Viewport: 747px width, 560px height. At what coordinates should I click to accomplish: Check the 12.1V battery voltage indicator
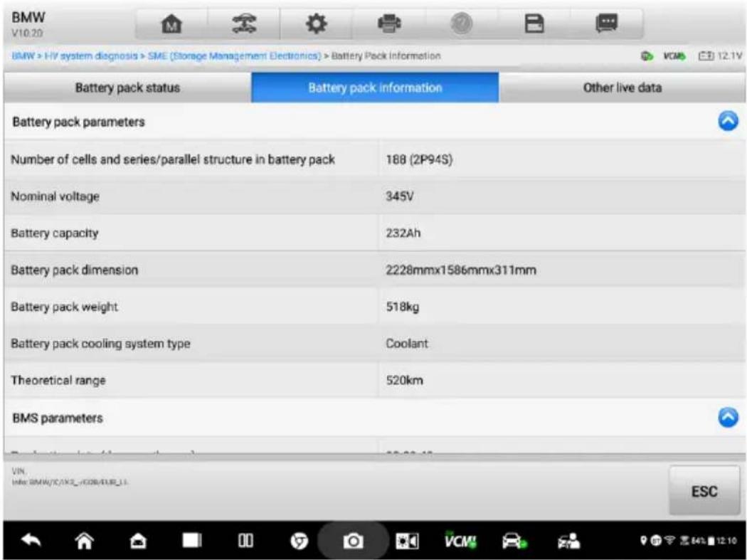[720, 56]
